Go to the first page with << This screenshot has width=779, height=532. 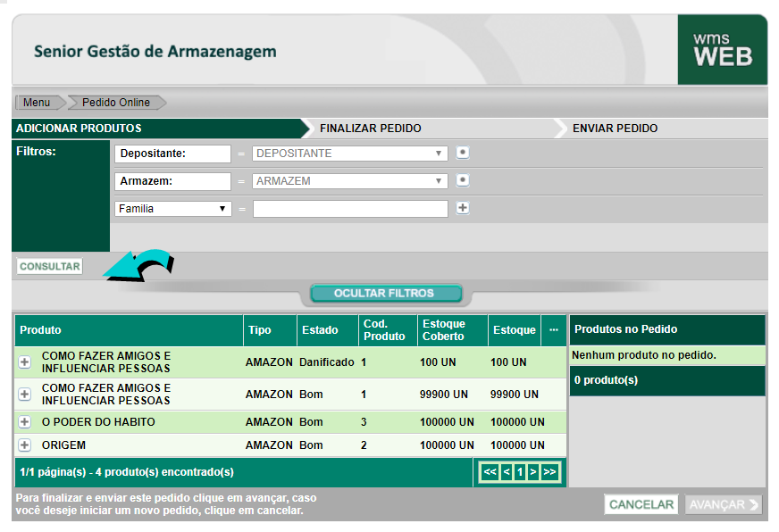[x=490, y=472]
